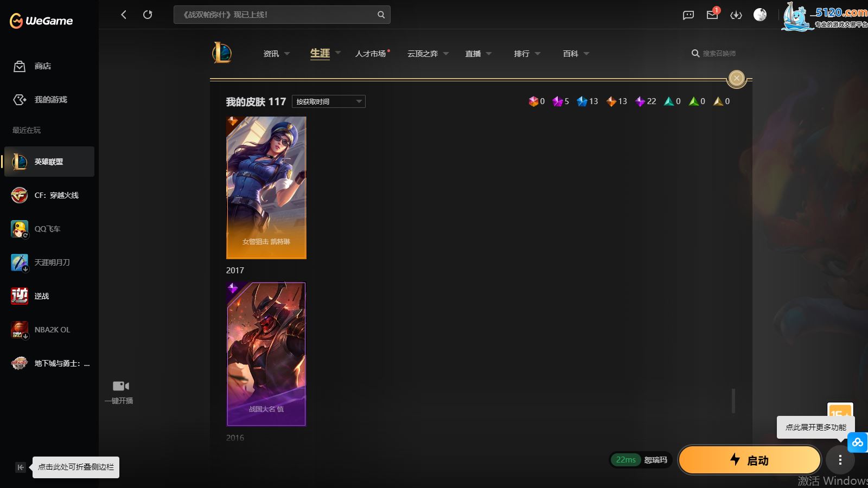Click the 22ms 恕瑞玛 server selector

pyautogui.click(x=641, y=460)
